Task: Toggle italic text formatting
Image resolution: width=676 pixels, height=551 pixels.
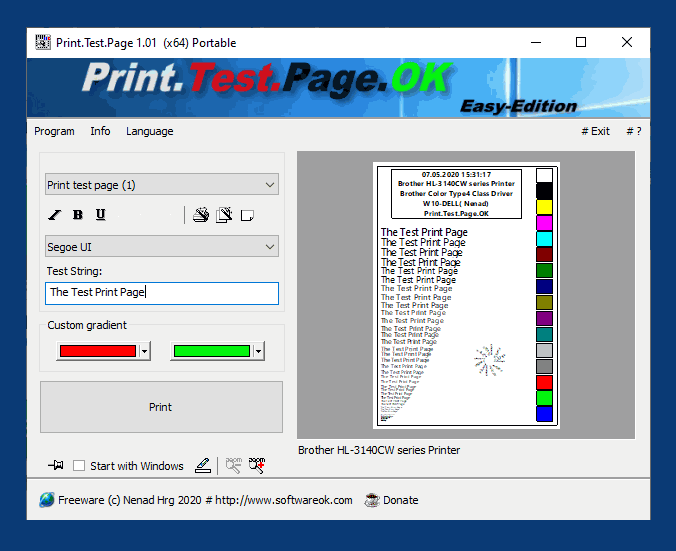Action: click(55, 215)
